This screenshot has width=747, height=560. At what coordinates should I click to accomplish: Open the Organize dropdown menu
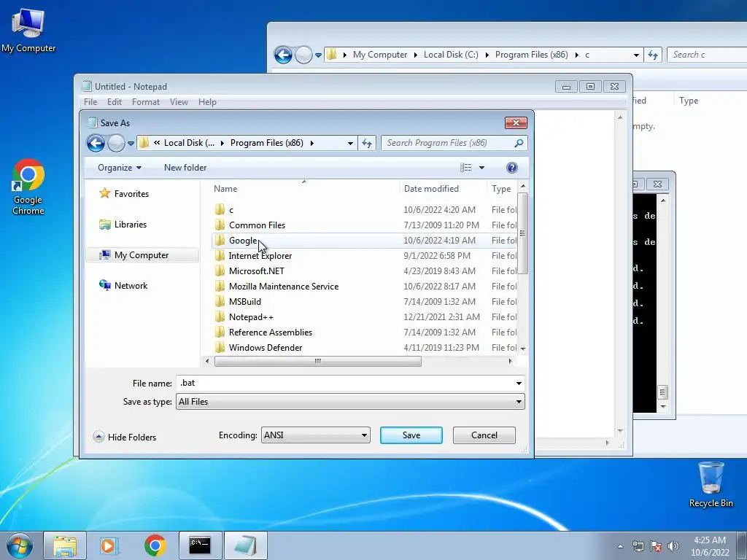119,168
